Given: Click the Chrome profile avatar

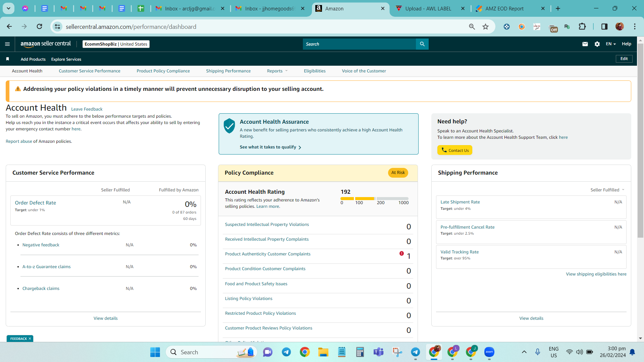Looking at the screenshot, I should [620, 26].
